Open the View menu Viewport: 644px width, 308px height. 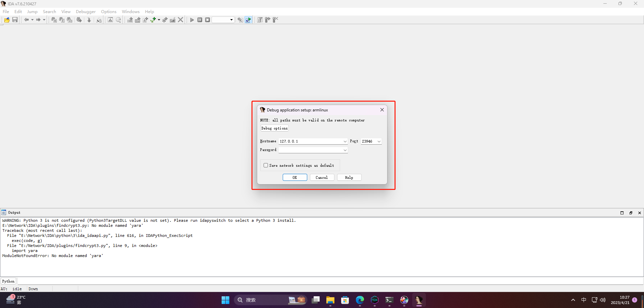pyautogui.click(x=66, y=11)
